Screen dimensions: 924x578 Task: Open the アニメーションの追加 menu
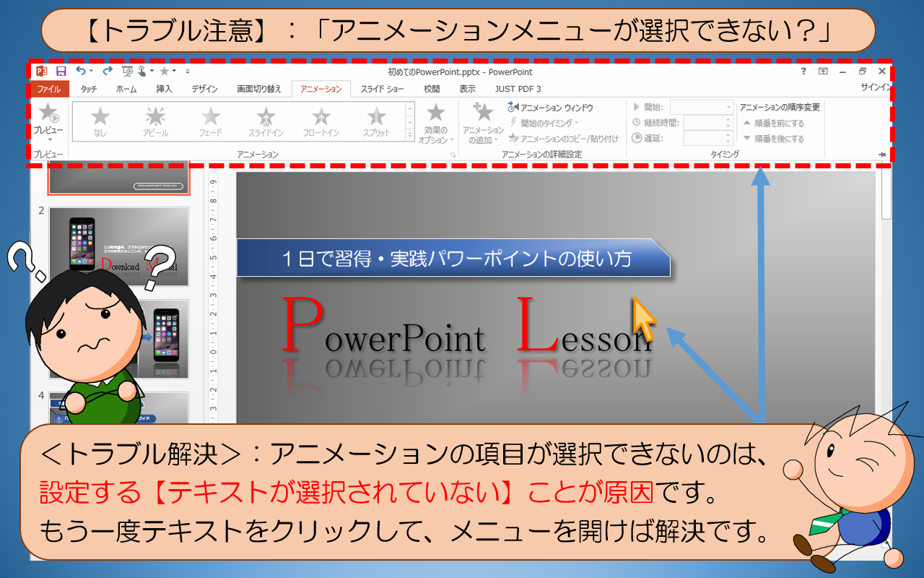click(x=483, y=123)
